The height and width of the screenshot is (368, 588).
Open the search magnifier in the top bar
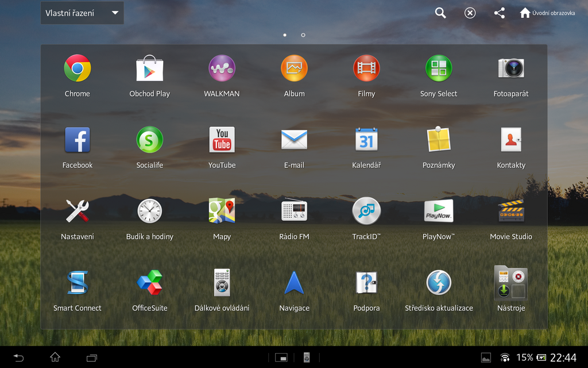[440, 12]
